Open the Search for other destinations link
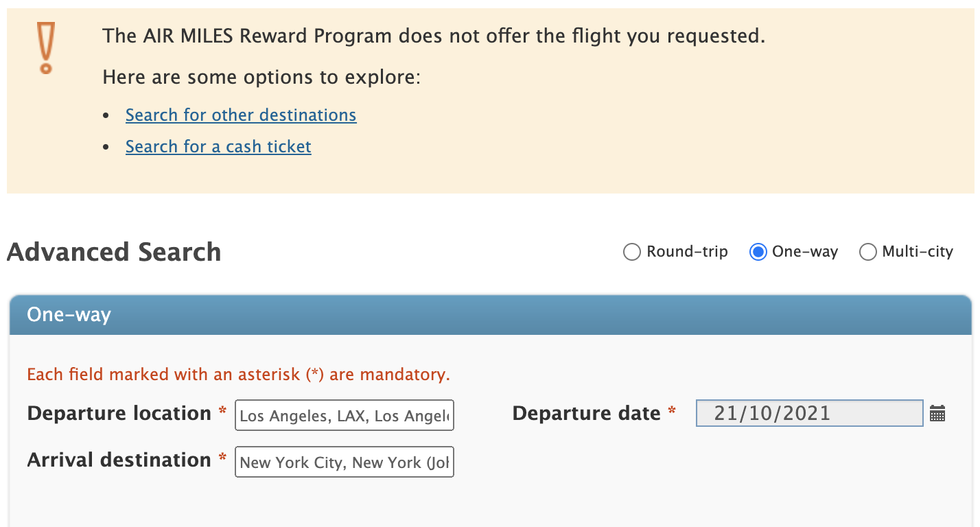The width and height of the screenshot is (980, 527). (x=241, y=115)
